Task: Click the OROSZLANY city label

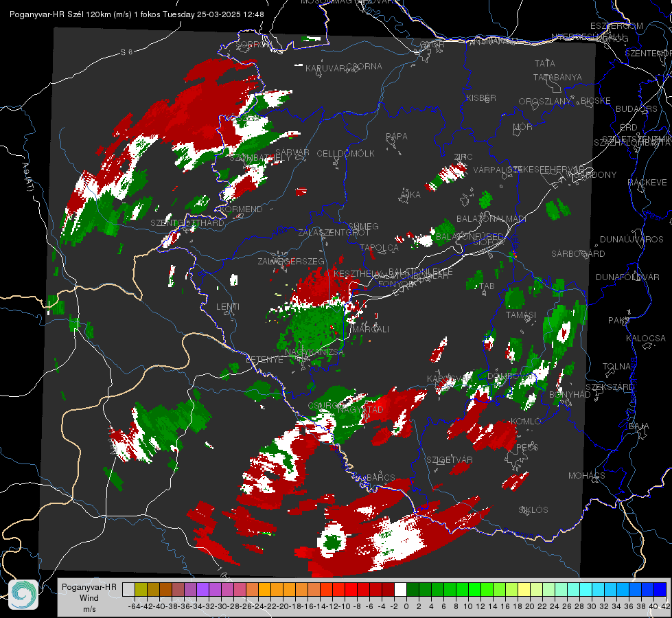Action: pyautogui.click(x=545, y=102)
